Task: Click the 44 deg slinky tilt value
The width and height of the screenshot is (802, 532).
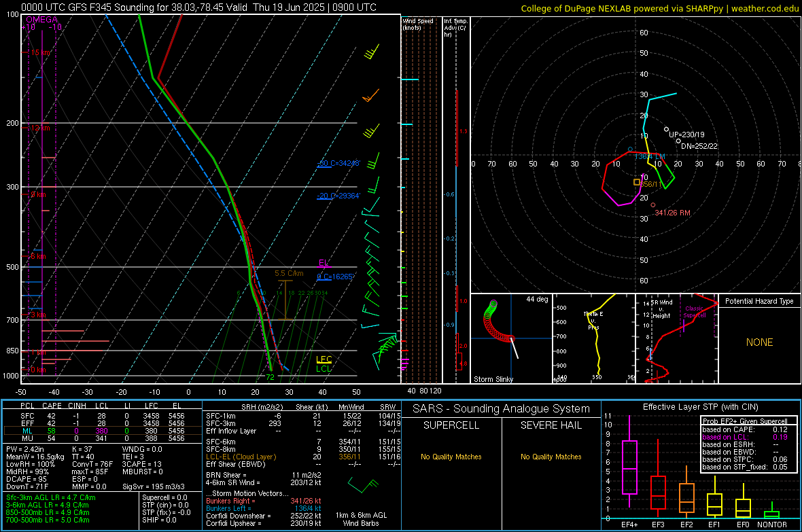Action: coord(537,299)
